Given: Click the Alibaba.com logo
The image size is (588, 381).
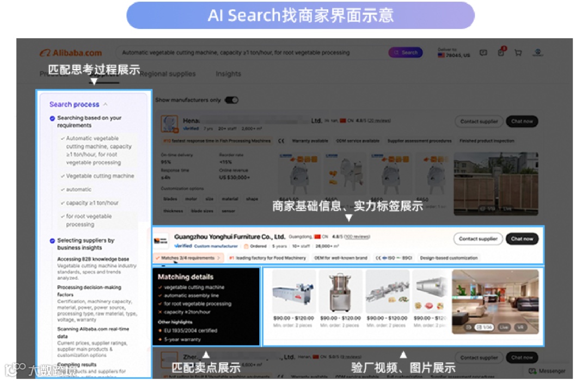Looking at the screenshot, I should click(x=70, y=53).
